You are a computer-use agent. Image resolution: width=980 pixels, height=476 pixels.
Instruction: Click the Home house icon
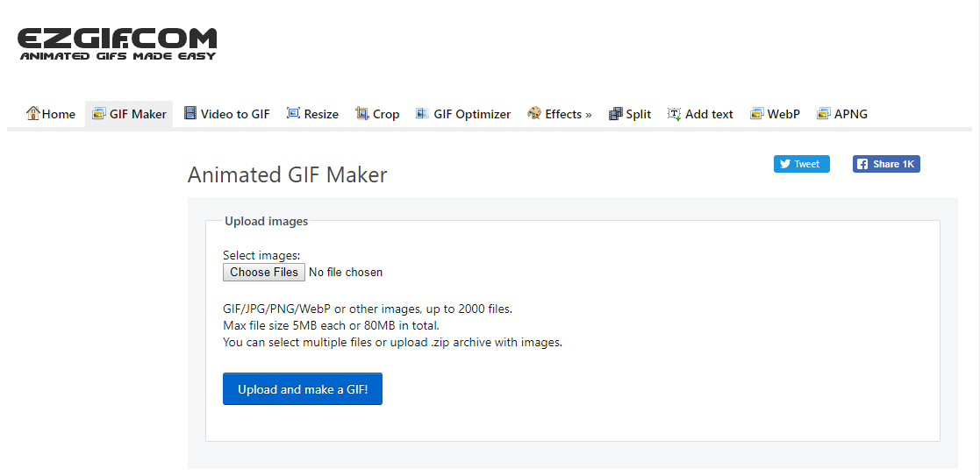point(33,113)
